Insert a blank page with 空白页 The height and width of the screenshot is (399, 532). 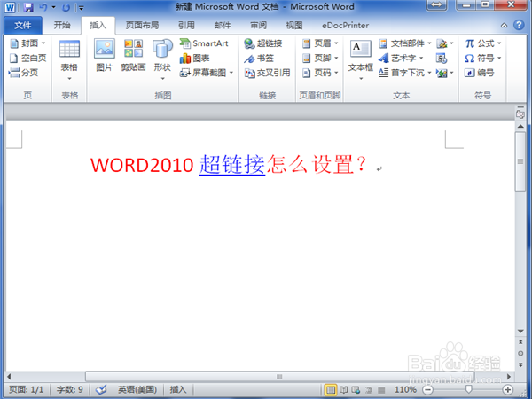[x=27, y=58]
